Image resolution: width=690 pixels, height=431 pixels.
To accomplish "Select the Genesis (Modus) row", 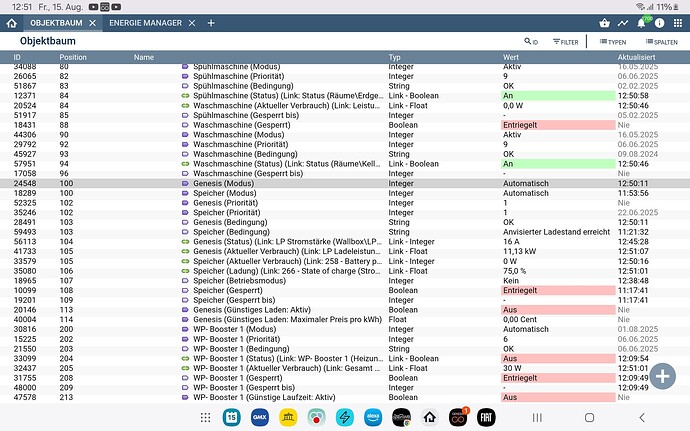I will click(345, 183).
